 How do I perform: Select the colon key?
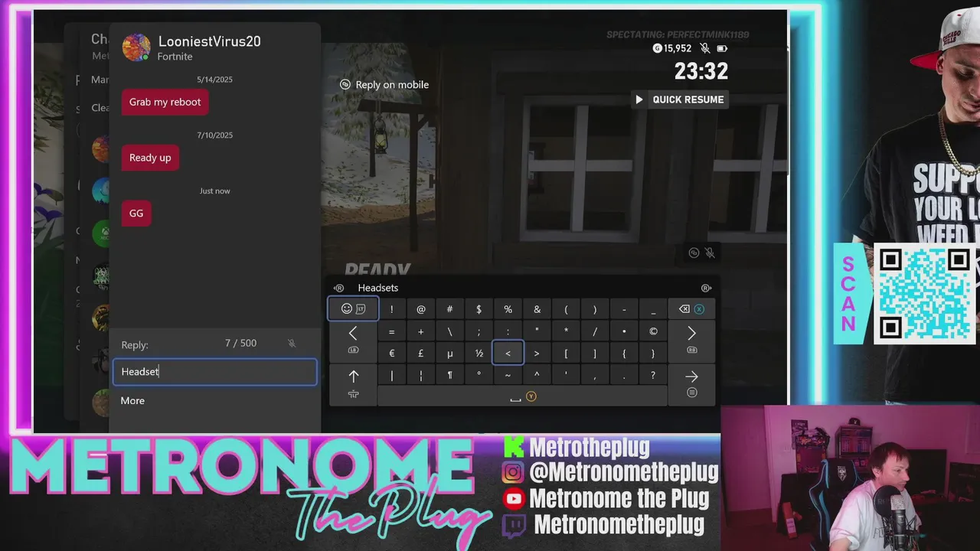coord(508,332)
